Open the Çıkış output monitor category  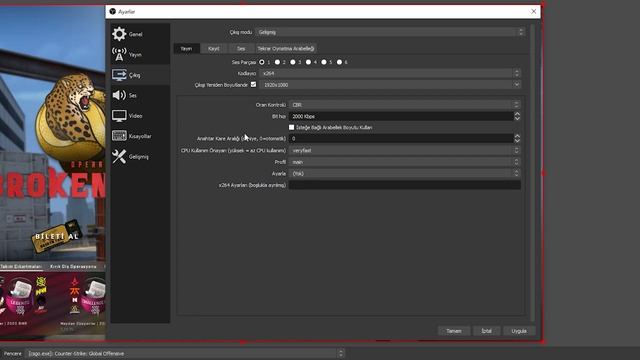[x=140, y=75]
